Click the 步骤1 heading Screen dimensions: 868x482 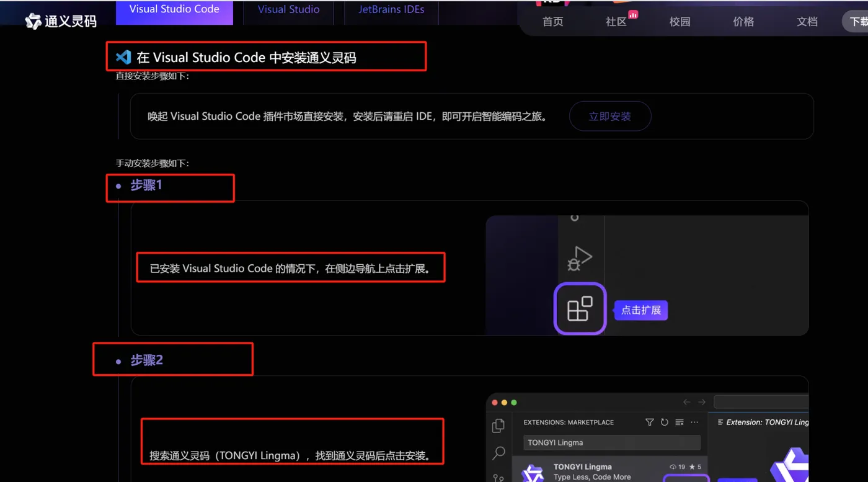146,185
